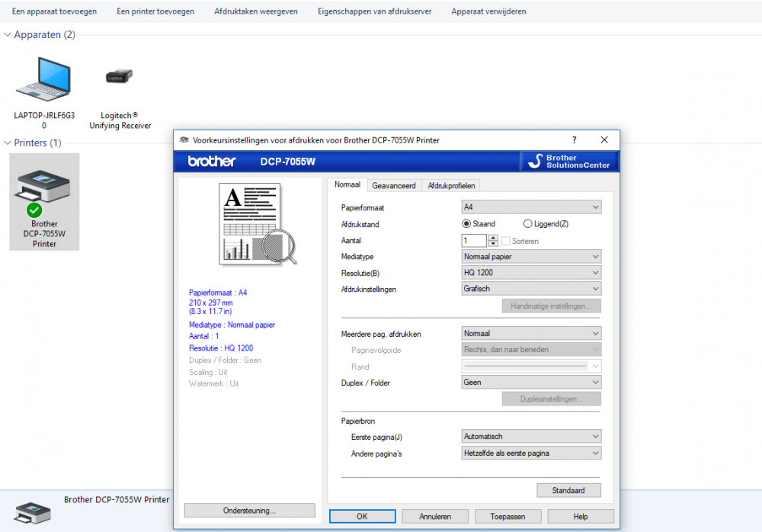Open the Brother Solutions Center logo link
Screen dimensions: 762x532
click(x=570, y=162)
